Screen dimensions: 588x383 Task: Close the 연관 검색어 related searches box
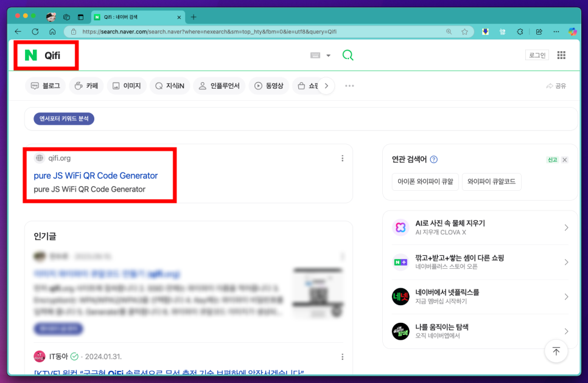pos(565,160)
